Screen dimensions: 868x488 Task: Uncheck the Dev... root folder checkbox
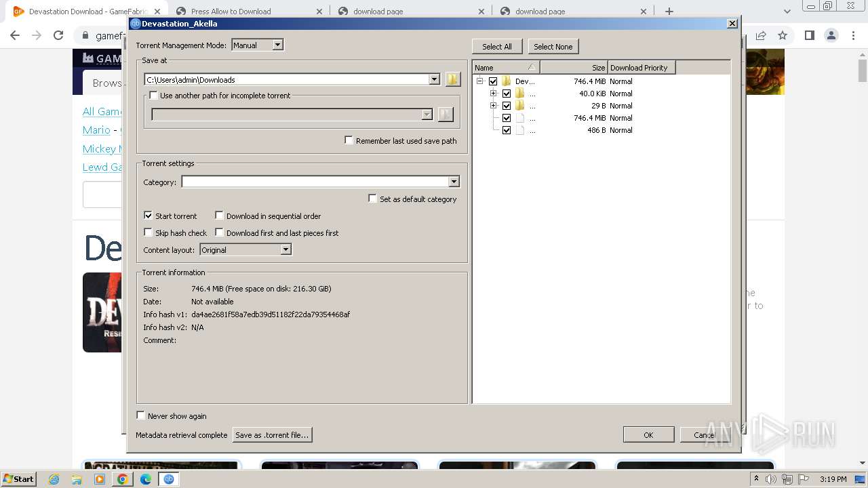[x=493, y=81]
